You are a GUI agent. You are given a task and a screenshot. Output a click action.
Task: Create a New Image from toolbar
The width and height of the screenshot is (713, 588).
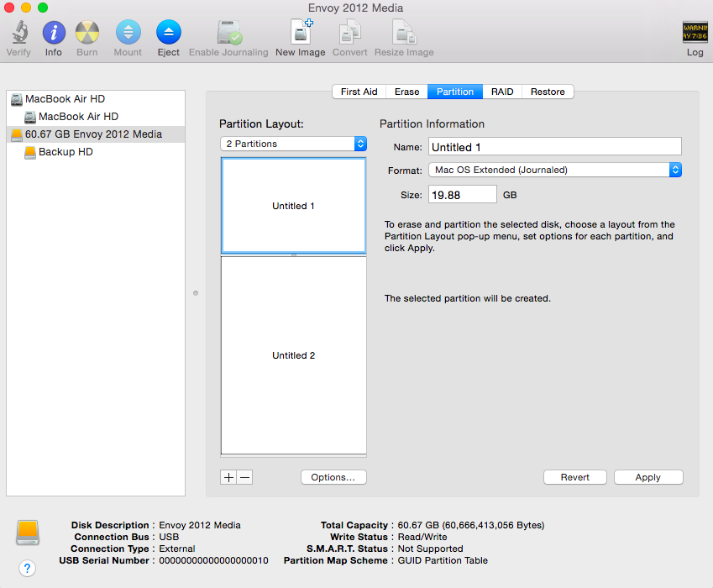[301, 32]
